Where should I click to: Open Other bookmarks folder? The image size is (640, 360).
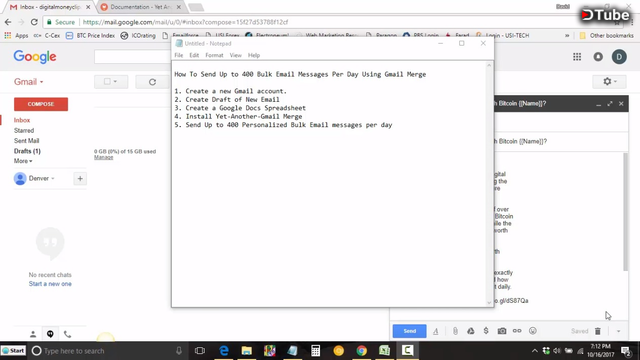click(607, 36)
